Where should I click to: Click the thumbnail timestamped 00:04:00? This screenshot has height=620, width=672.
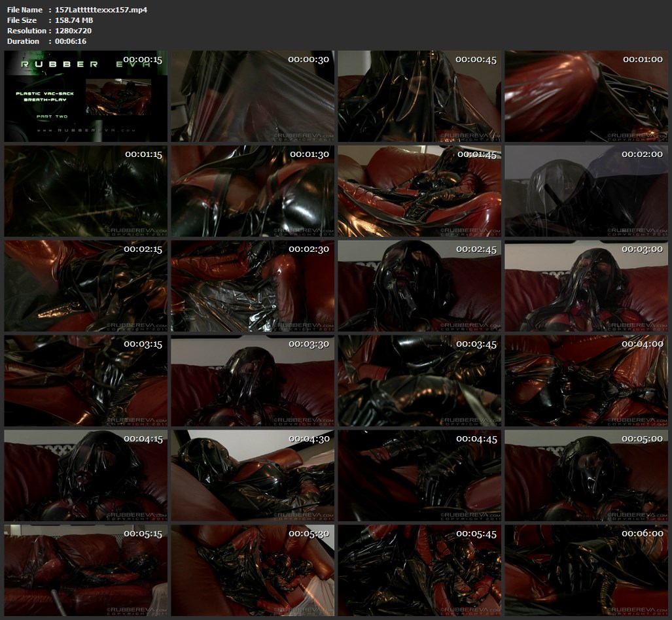click(x=586, y=381)
